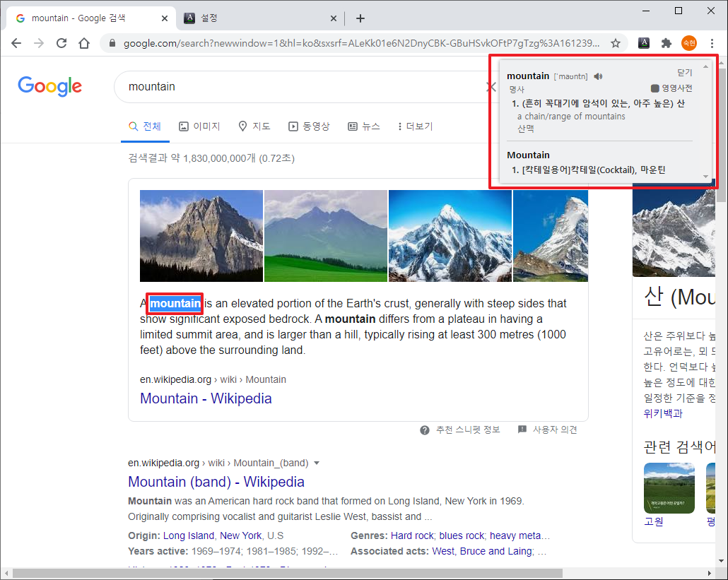Open a new browser tab

coord(360,18)
